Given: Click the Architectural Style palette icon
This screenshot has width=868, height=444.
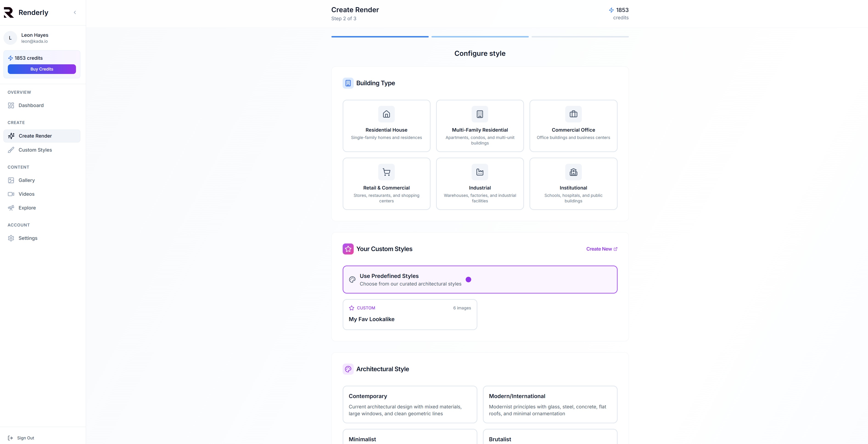Looking at the screenshot, I should coord(348,369).
